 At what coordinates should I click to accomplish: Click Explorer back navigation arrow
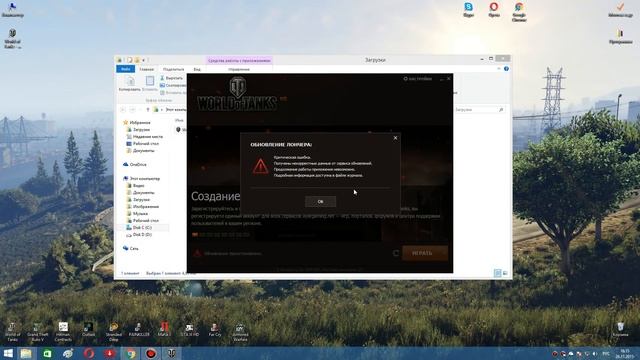(x=122, y=110)
